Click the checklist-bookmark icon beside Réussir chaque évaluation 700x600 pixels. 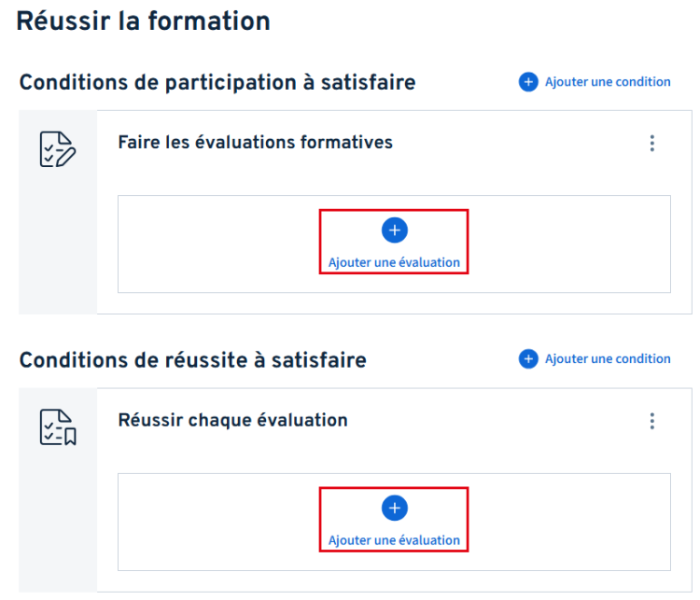pos(58,426)
